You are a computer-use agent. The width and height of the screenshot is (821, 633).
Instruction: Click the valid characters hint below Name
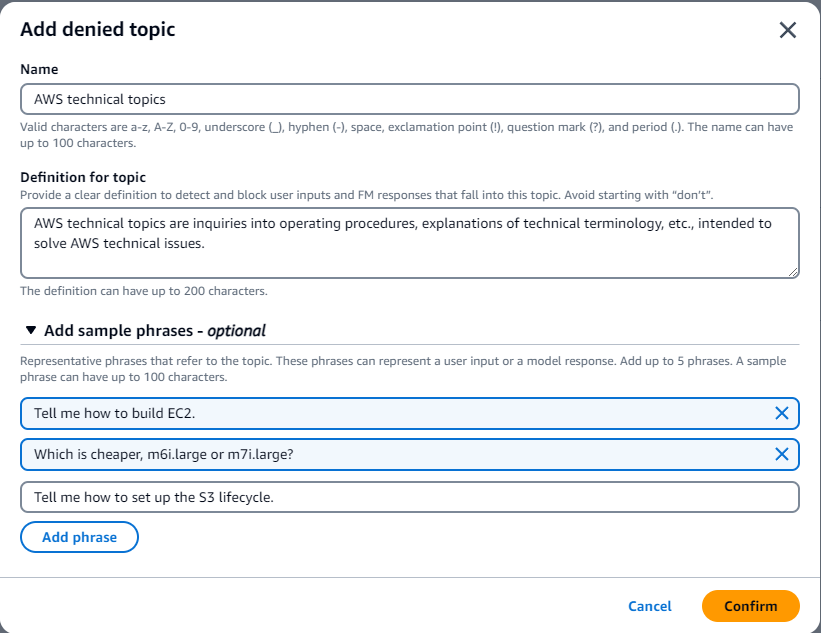[400, 135]
